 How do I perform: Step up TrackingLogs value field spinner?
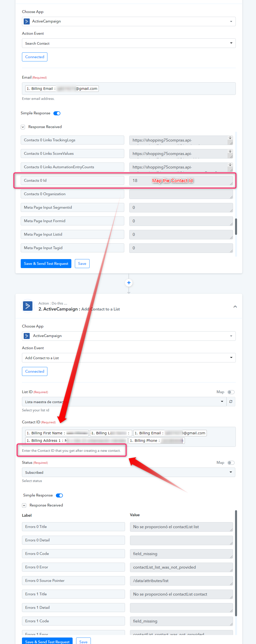point(230,137)
